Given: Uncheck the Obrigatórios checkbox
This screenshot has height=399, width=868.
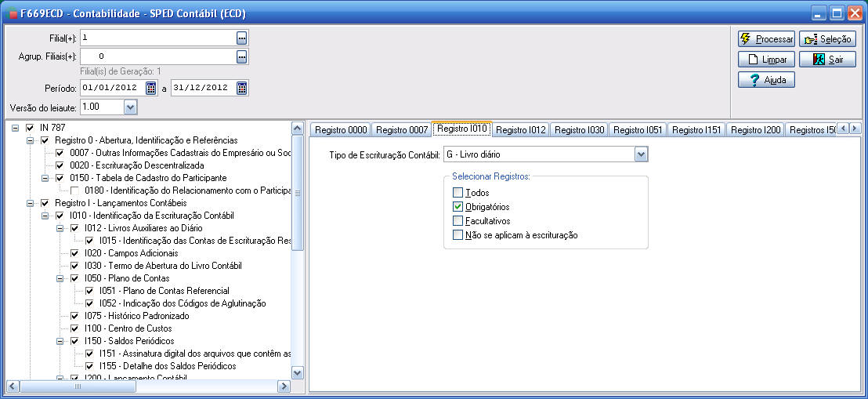Looking at the screenshot, I should [x=458, y=207].
